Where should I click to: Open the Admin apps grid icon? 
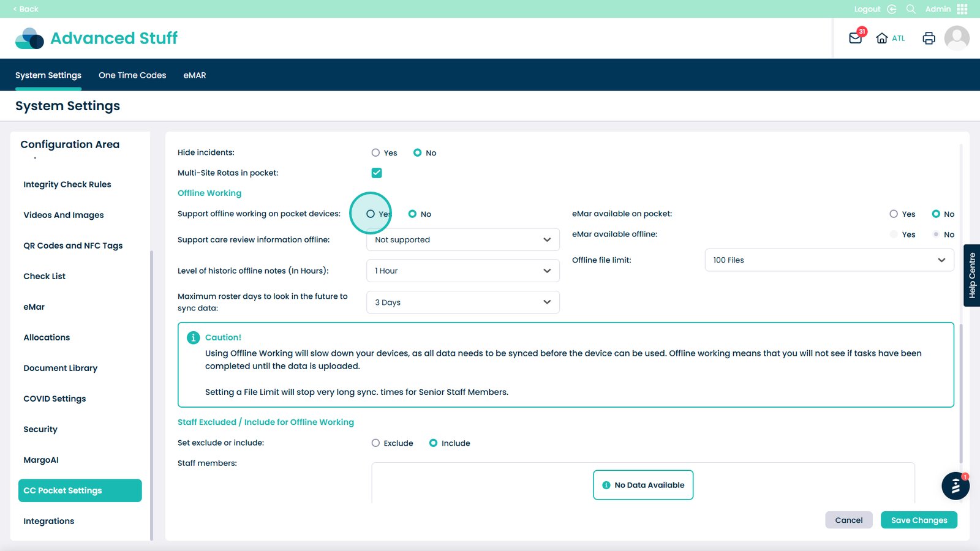[962, 9]
